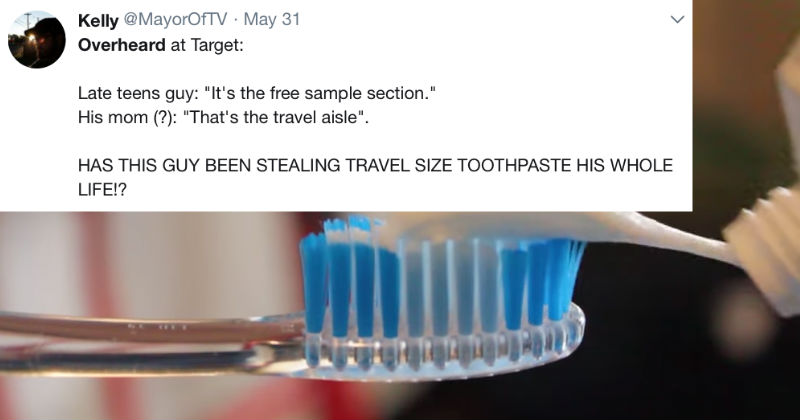Select the "That's the travel aisle" line
Viewport: 800px width, 420px height.
coord(223,117)
